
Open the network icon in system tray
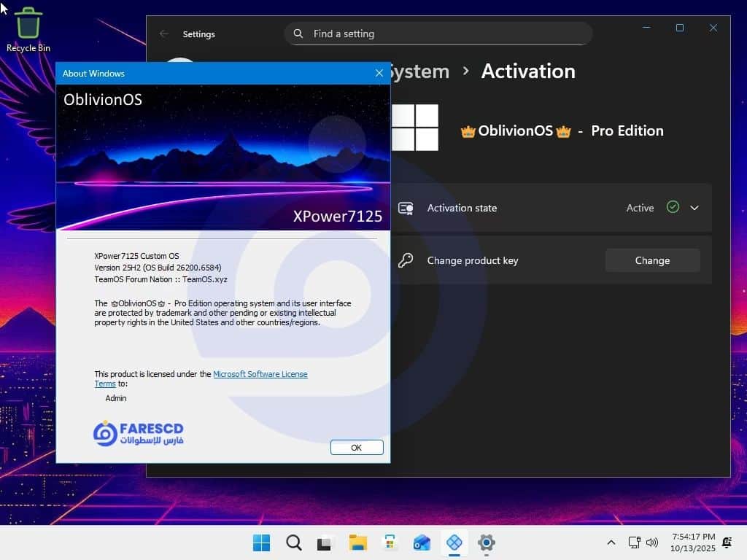pos(634,542)
